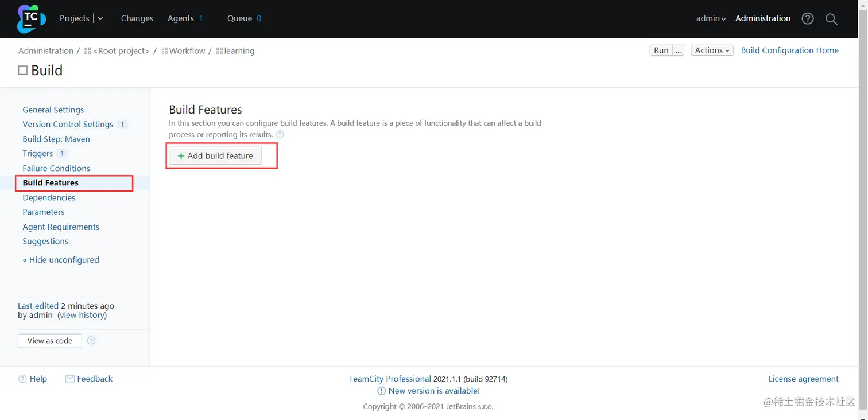Click the Workflow breadcrumb grid icon
868x420 pixels.
(165, 51)
